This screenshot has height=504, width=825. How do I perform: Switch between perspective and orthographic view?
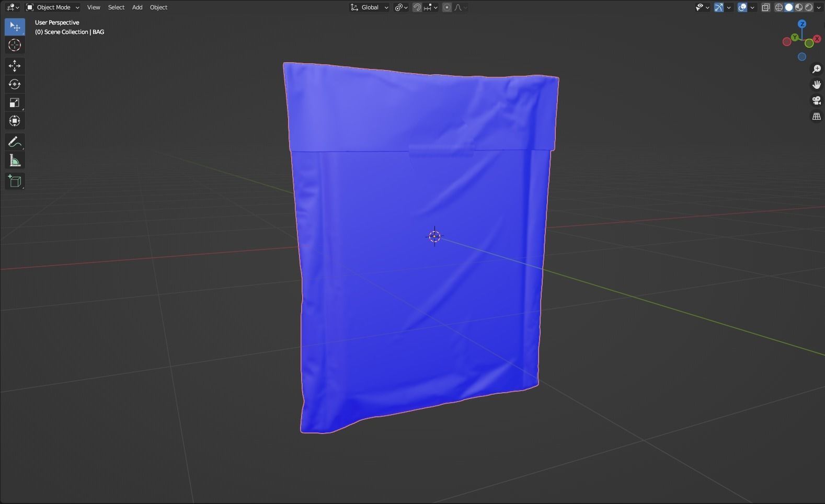tap(817, 116)
